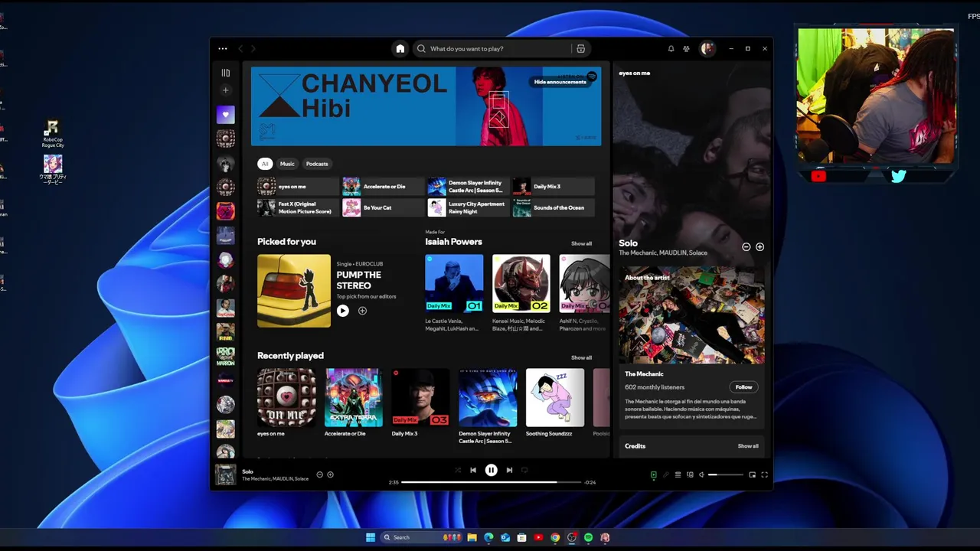Open Liked Songs heart playlist in sidebar
Viewport: 980px width, 551px height.
coord(225,115)
